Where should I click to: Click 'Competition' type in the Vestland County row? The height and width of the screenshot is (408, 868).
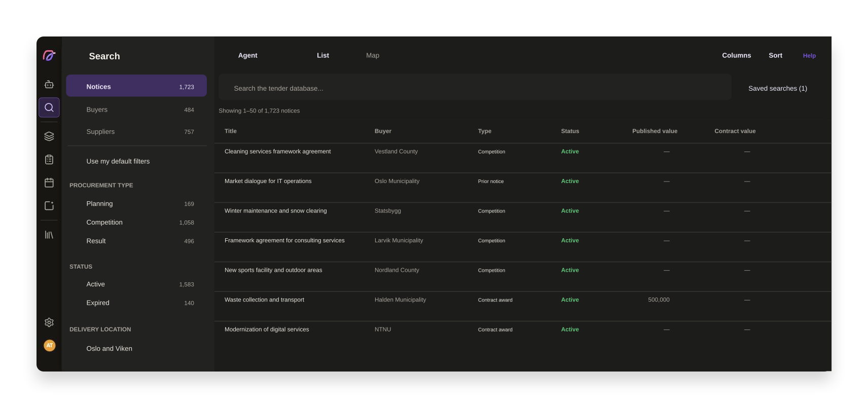click(x=492, y=152)
